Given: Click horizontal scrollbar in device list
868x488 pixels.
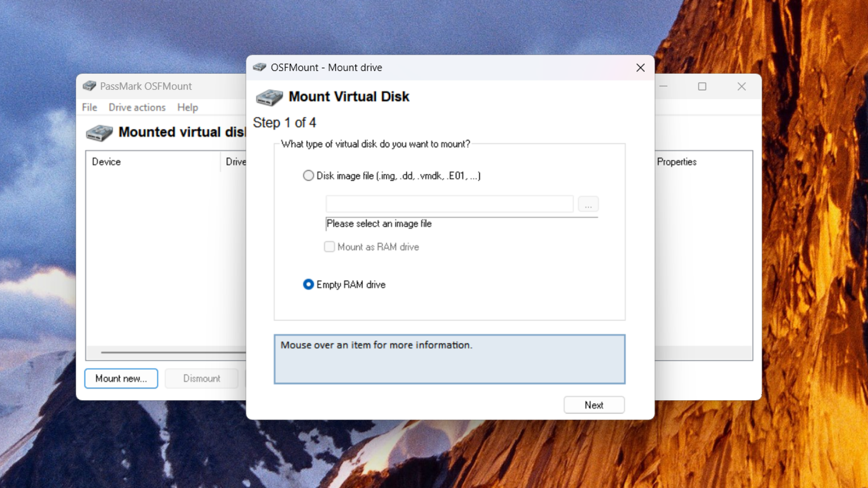Looking at the screenshot, I should pos(173,352).
